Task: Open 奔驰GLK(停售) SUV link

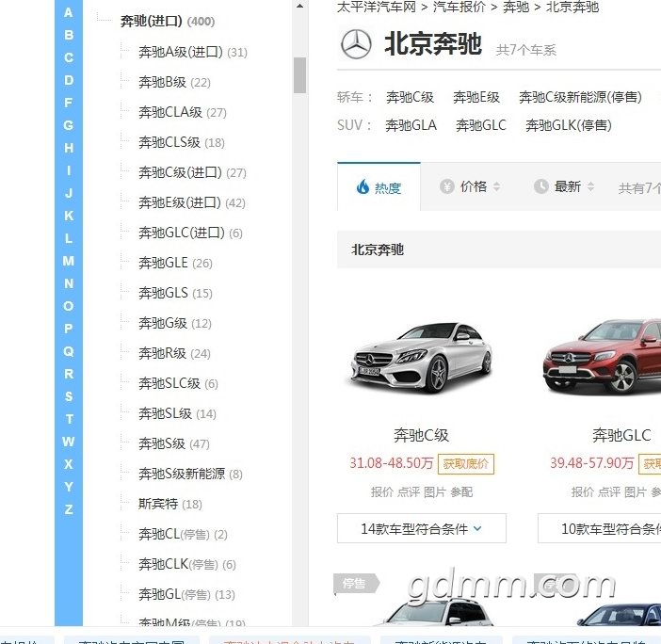Action: [x=569, y=125]
